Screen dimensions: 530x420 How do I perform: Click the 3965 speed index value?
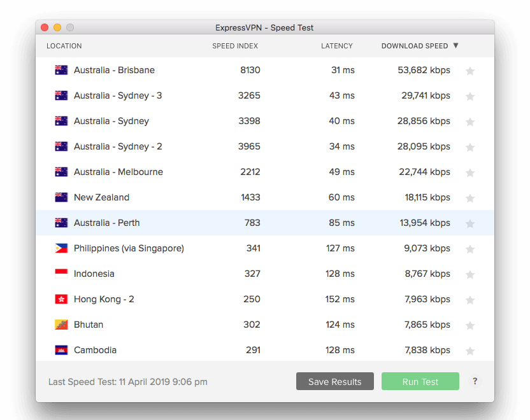point(249,146)
